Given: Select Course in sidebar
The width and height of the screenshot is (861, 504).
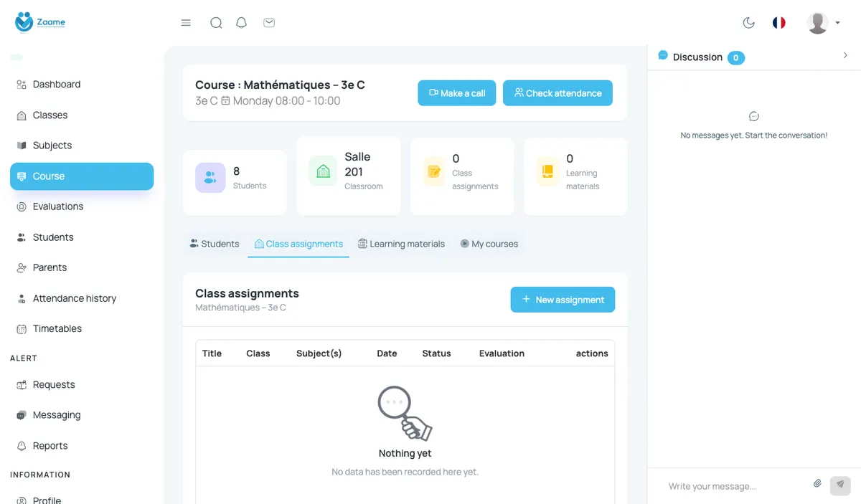Looking at the screenshot, I should pyautogui.click(x=82, y=176).
